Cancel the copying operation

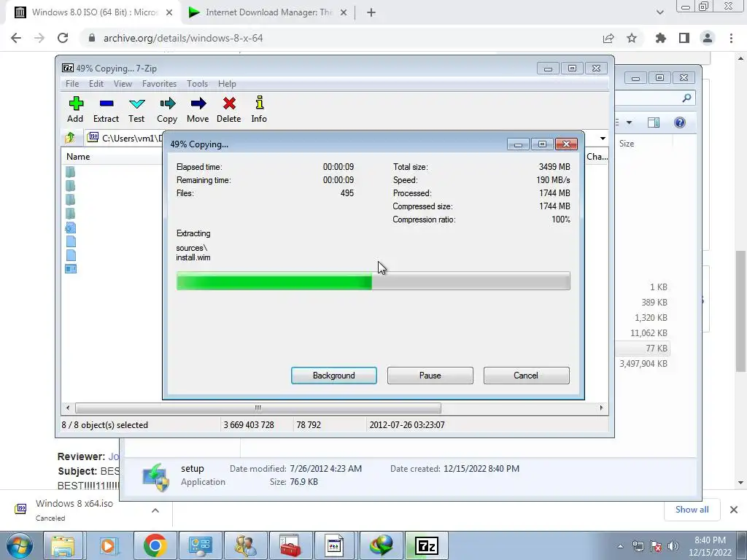526,376
